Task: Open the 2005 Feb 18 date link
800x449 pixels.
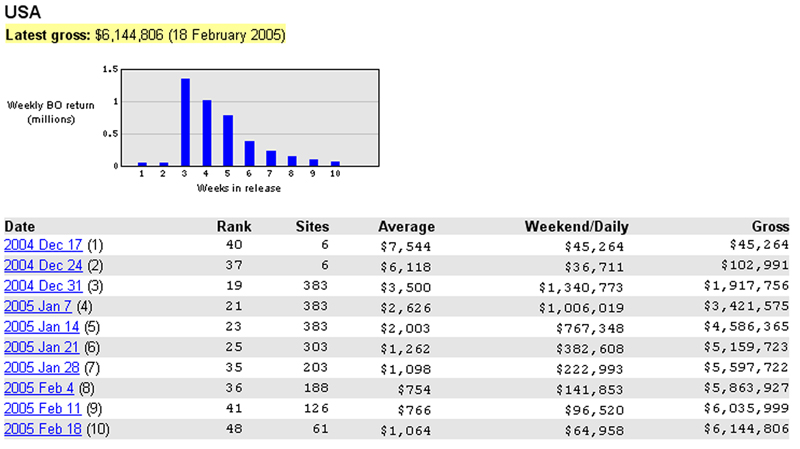Action: (x=43, y=429)
